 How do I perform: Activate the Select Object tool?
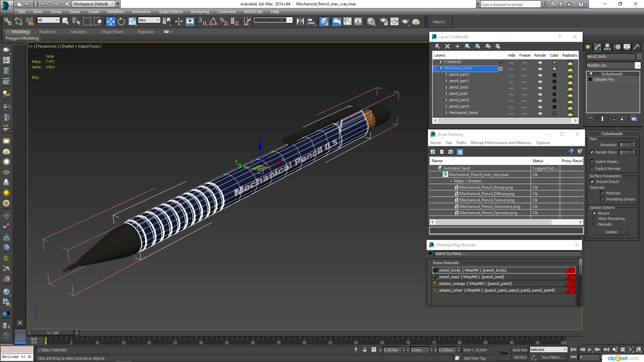pos(65,21)
